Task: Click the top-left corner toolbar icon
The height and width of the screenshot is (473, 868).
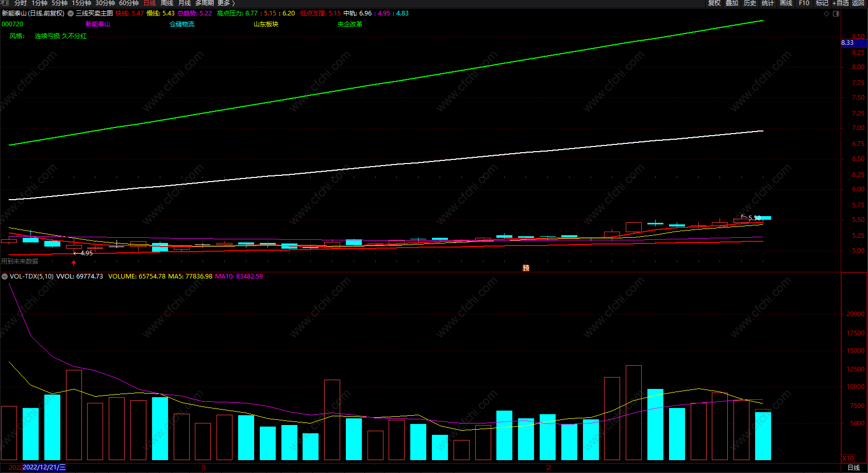Action: coord(6,3)
